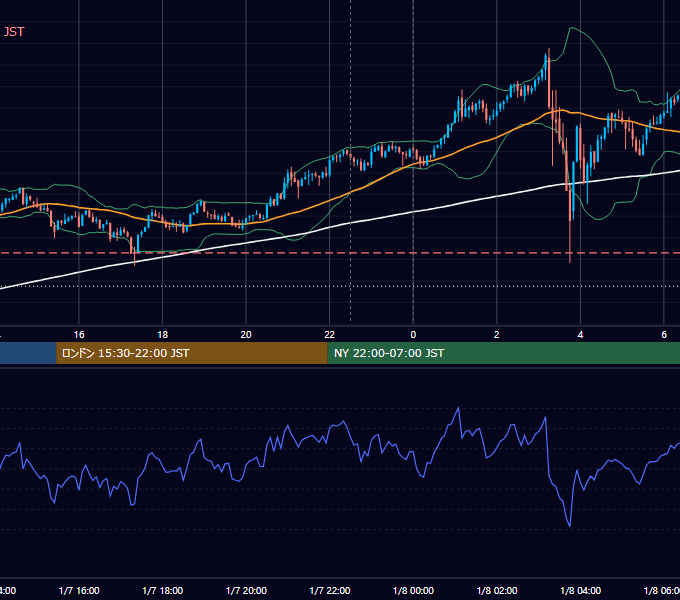Click the 1/7 16:00 time label

tap(79, 590)
